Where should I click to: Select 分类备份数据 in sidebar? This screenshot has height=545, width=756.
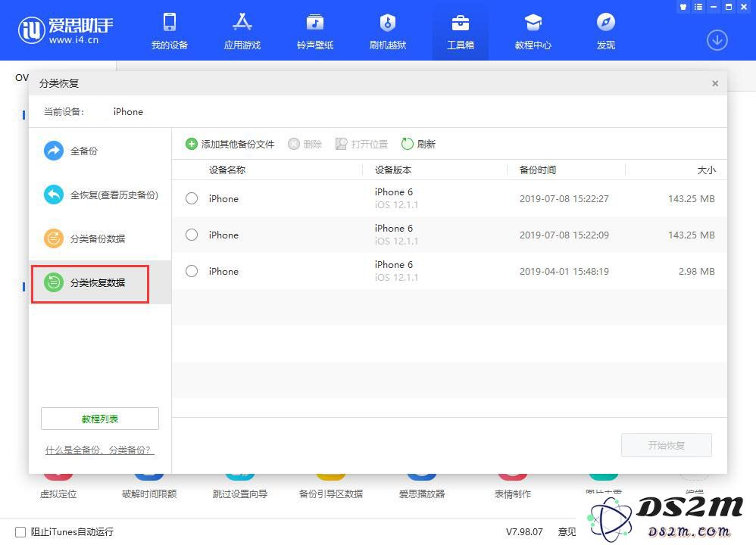pyautogui.click(x=100, y=238)
